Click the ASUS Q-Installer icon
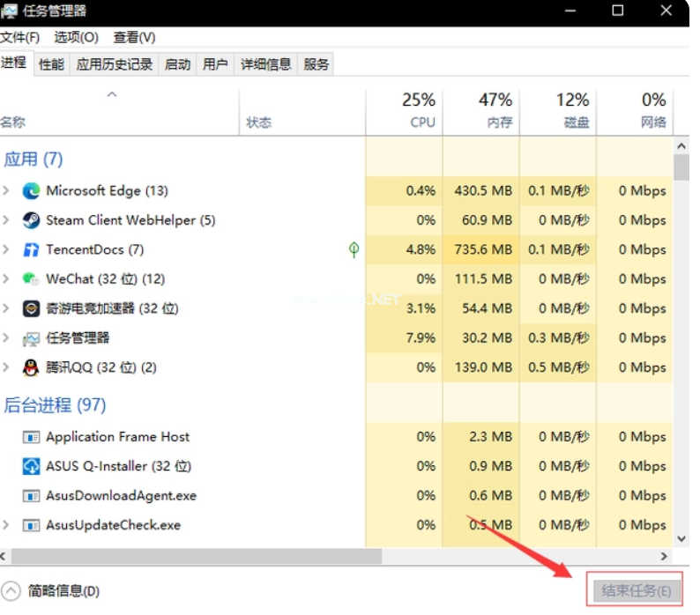 [x=31, y=466]
